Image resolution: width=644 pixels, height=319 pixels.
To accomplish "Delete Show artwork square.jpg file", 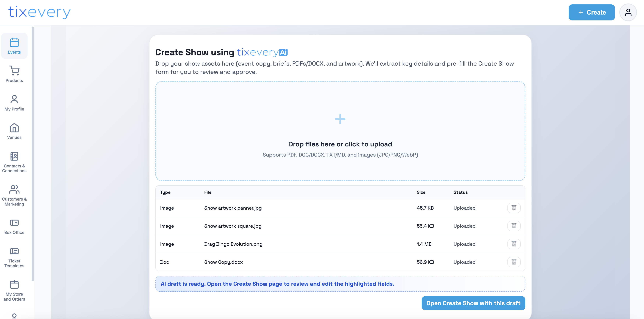I will (x=514, y=226).
